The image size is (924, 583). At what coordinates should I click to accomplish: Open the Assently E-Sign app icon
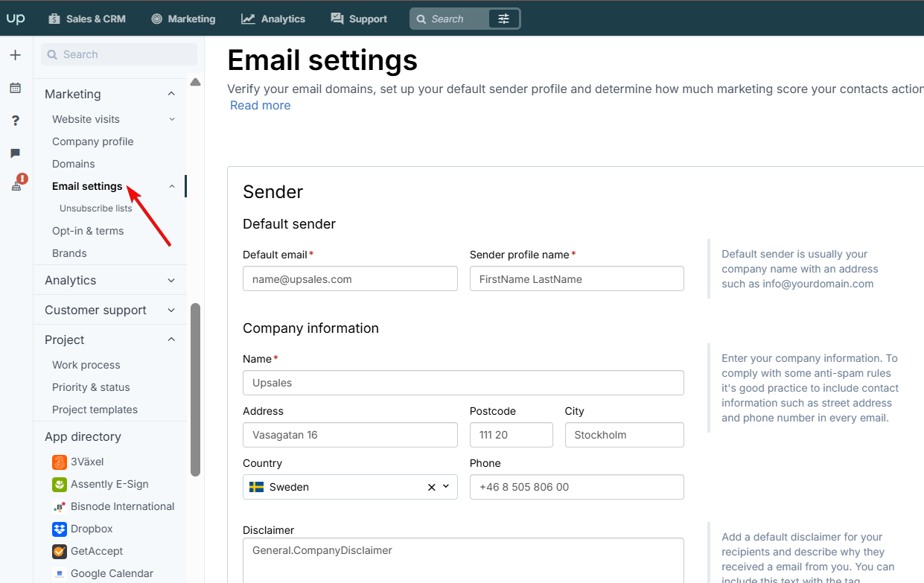click(x=60, y=485)
